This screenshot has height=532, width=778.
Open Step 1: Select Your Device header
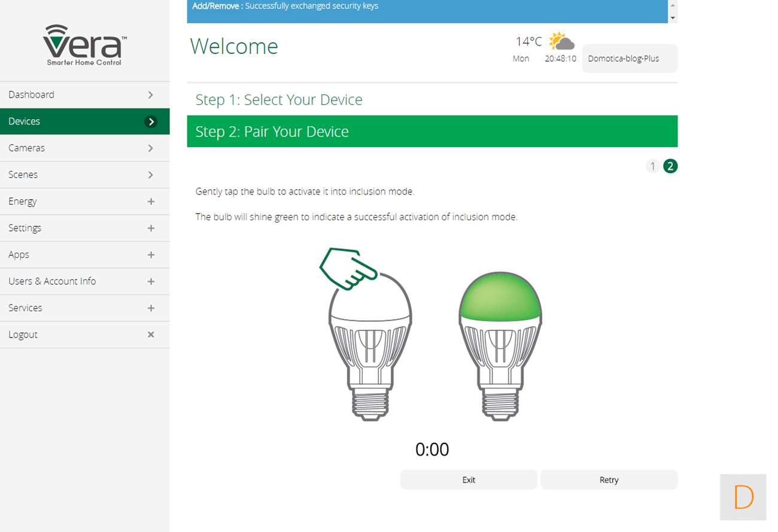click(279, 99)
